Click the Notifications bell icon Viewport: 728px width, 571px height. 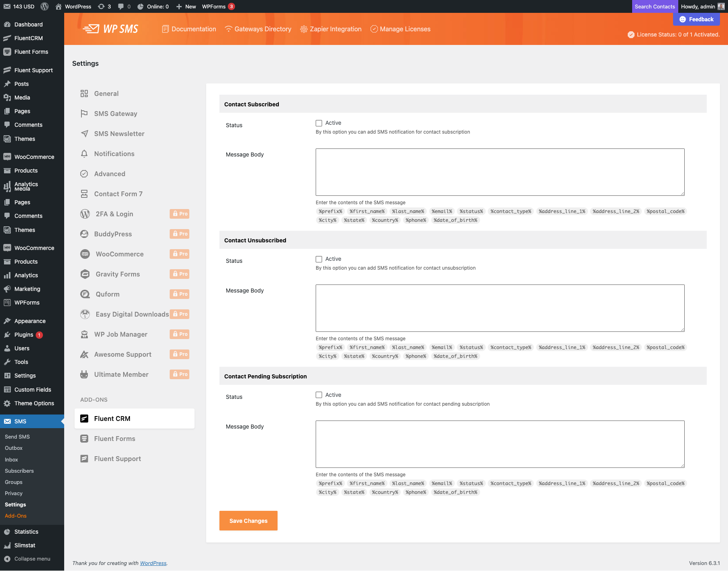point(84,154)
